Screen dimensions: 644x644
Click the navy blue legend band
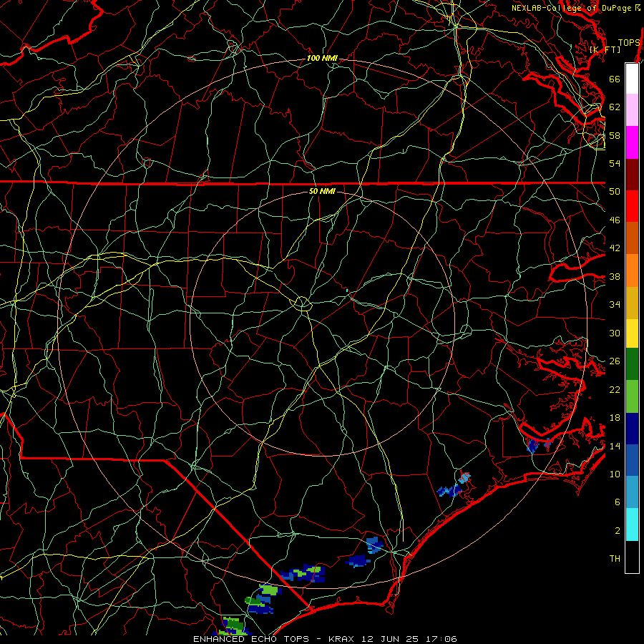coord(632,429)
